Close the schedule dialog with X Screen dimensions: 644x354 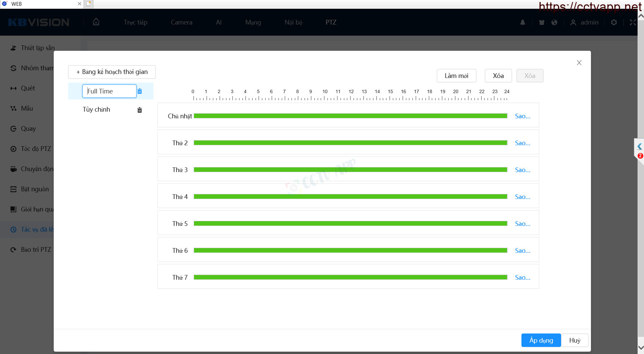579,63
